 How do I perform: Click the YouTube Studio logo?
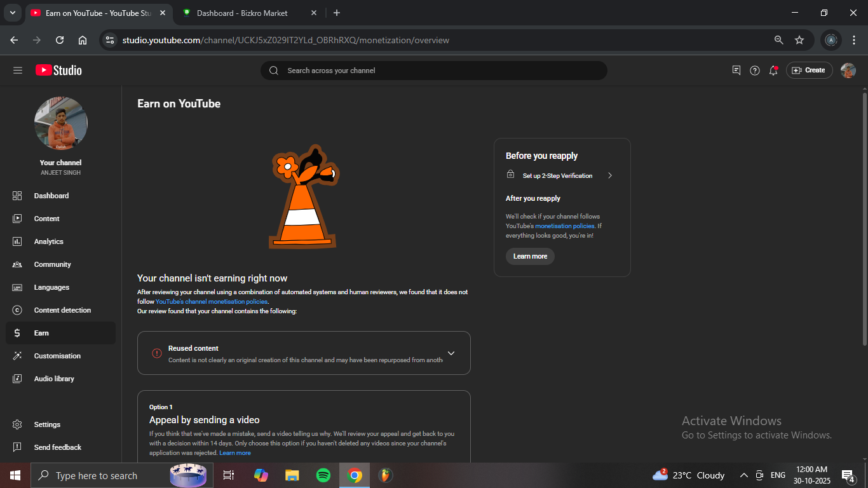(58, 71)
